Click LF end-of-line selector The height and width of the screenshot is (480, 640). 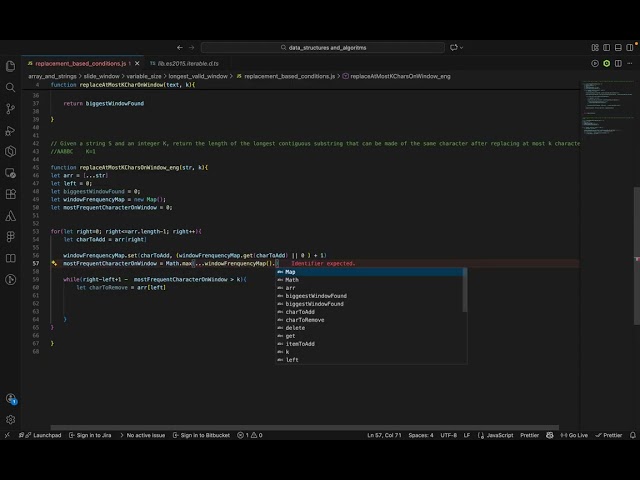coord(467,435)
